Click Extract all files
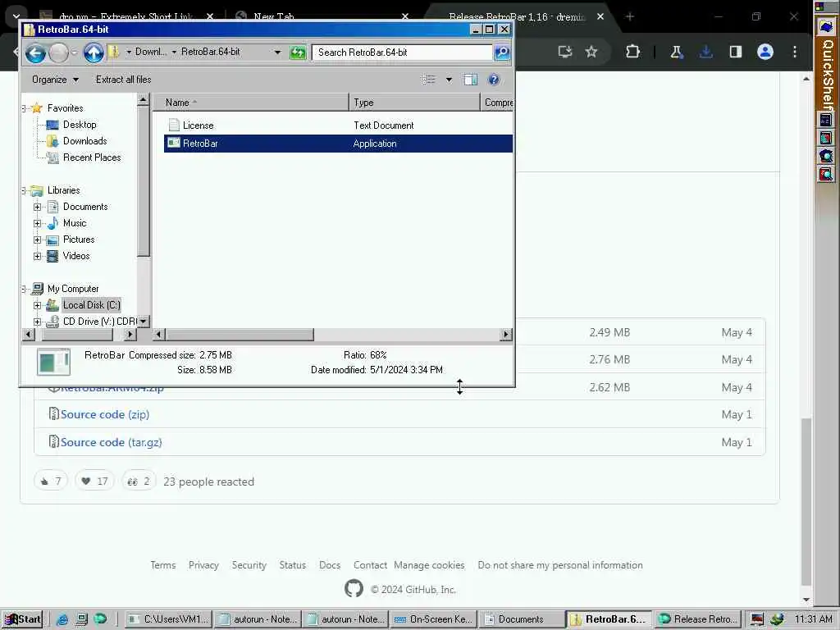 coord(123,80)
